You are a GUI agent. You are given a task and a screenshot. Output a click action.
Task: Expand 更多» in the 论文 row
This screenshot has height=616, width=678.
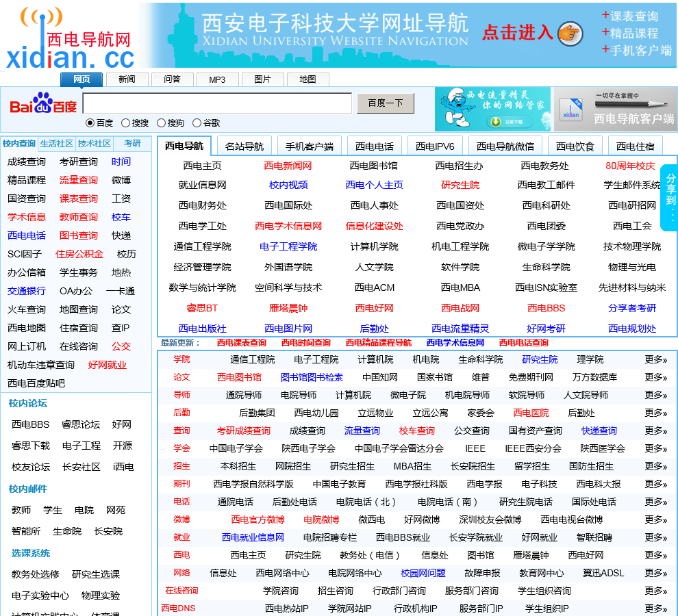pyautogui.click(x=656, y=377)
